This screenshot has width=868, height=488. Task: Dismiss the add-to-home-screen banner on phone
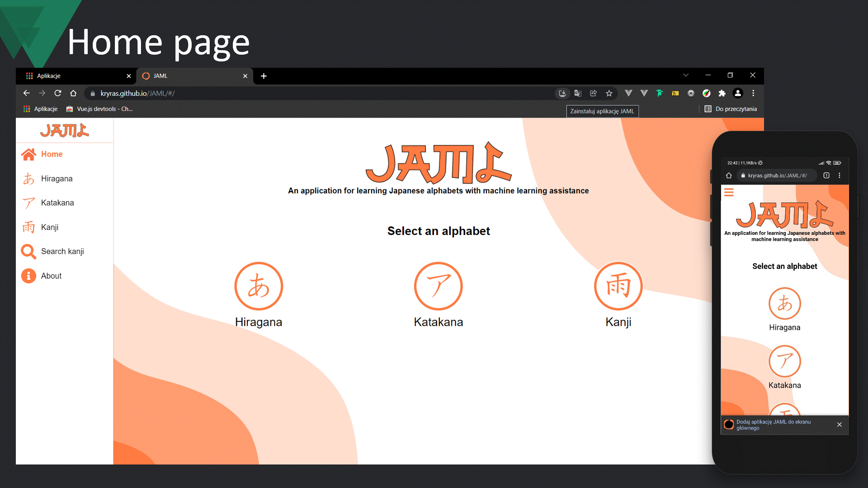pos(839,425)
